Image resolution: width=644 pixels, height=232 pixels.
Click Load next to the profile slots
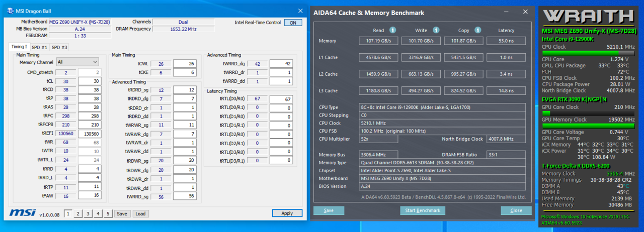click(x=140, y=213)
